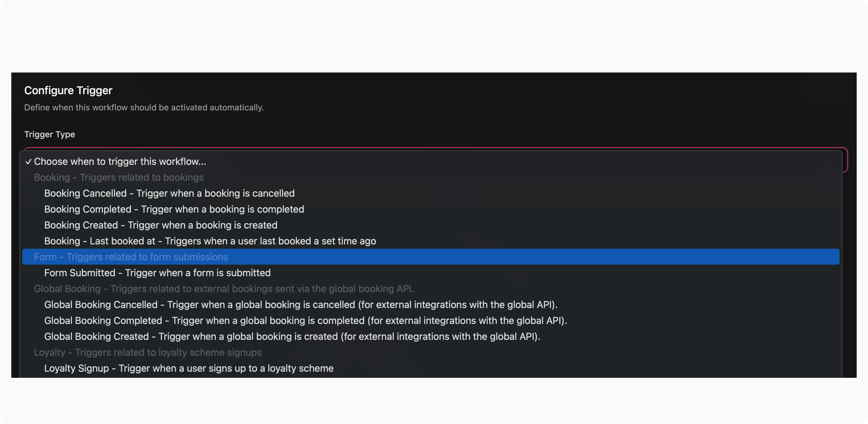Screen dimensions: 868x424
Task: Click the Trigger Type field label
Action: (50, 134)
